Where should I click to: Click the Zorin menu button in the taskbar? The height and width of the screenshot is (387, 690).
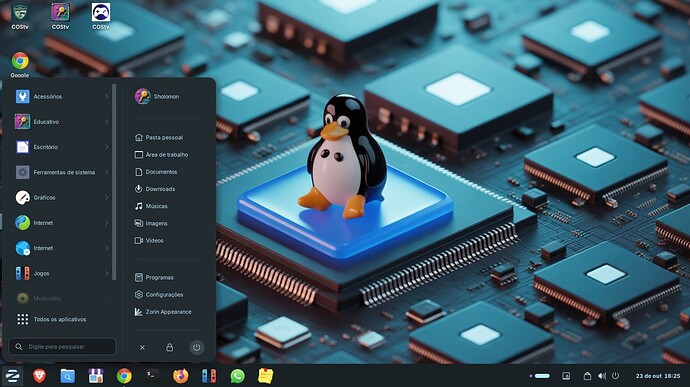pyautogui.click(x=12, y=376)
